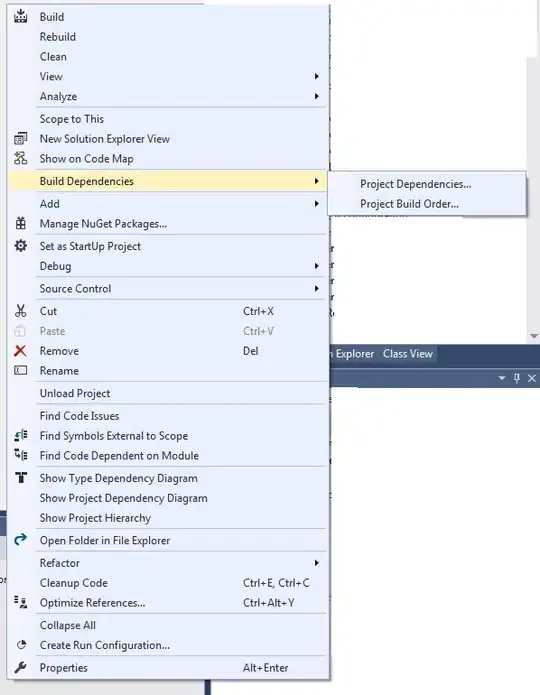Image resolution: width=540 pixels, height=695 pixels.
Task: Click the Show Type Dependency Diagram icon
Action: [21, 478]
